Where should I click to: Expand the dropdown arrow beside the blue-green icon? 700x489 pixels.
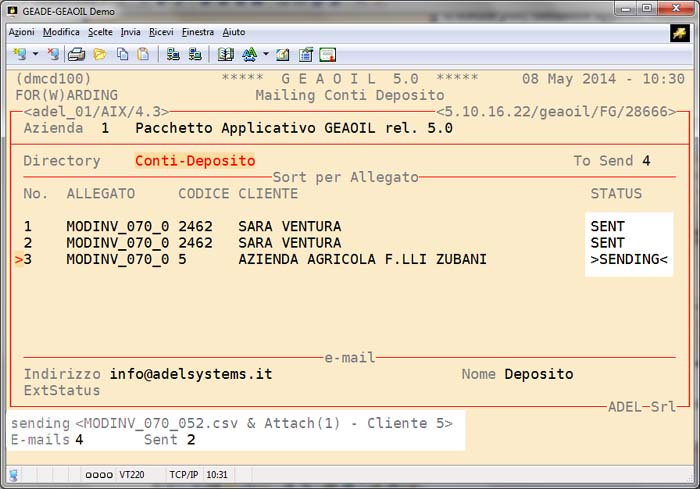(x=266, y=54)
